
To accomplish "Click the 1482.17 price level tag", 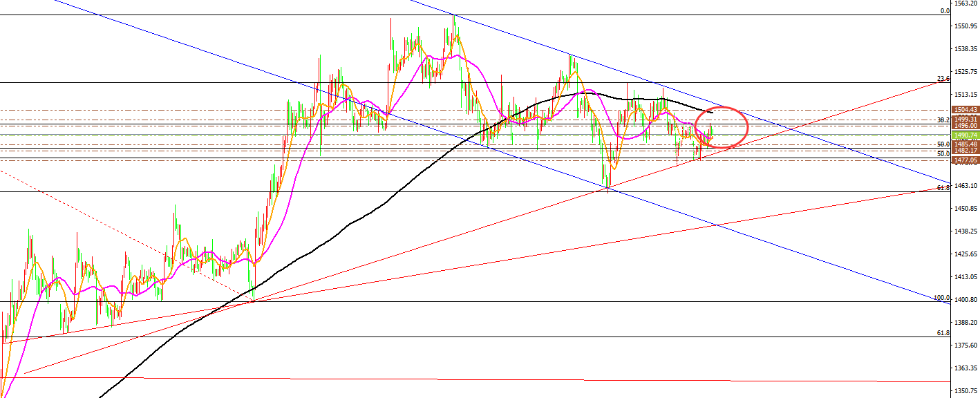I will tap(965, 151).
